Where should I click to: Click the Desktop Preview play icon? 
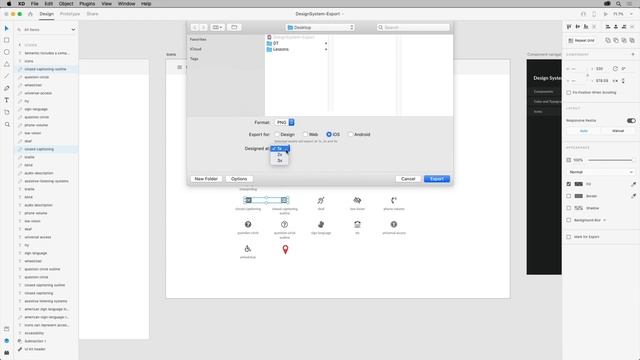tap(606, 14)
